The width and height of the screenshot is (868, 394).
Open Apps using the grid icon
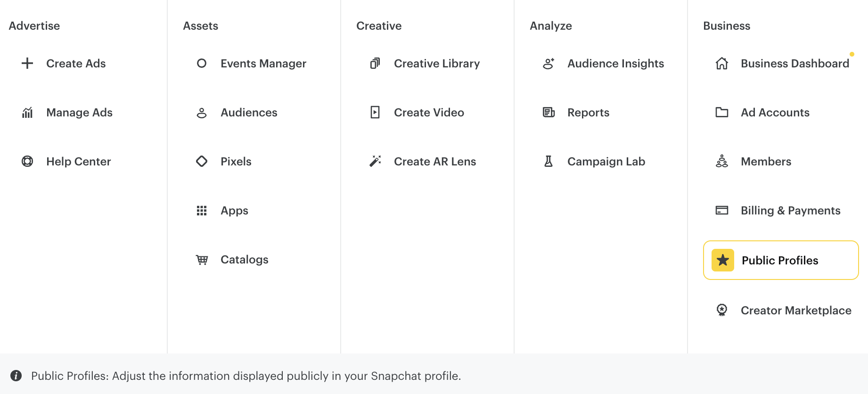coord(202,211)
